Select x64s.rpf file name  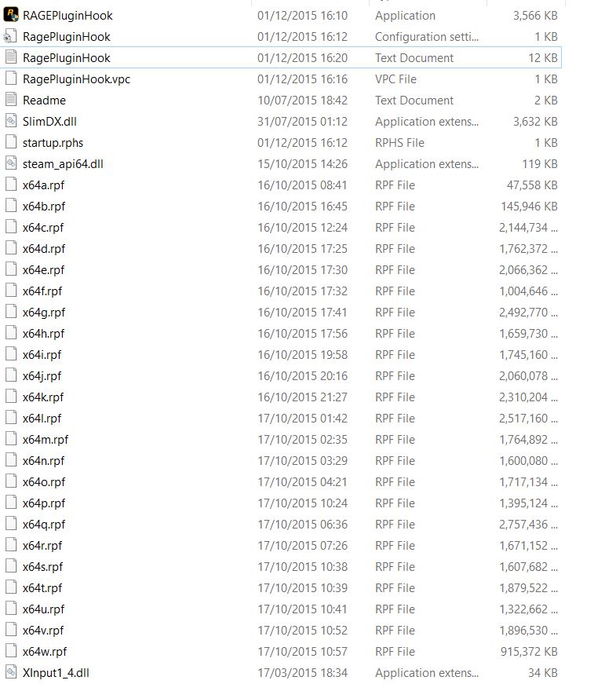[x=43, y=567]
